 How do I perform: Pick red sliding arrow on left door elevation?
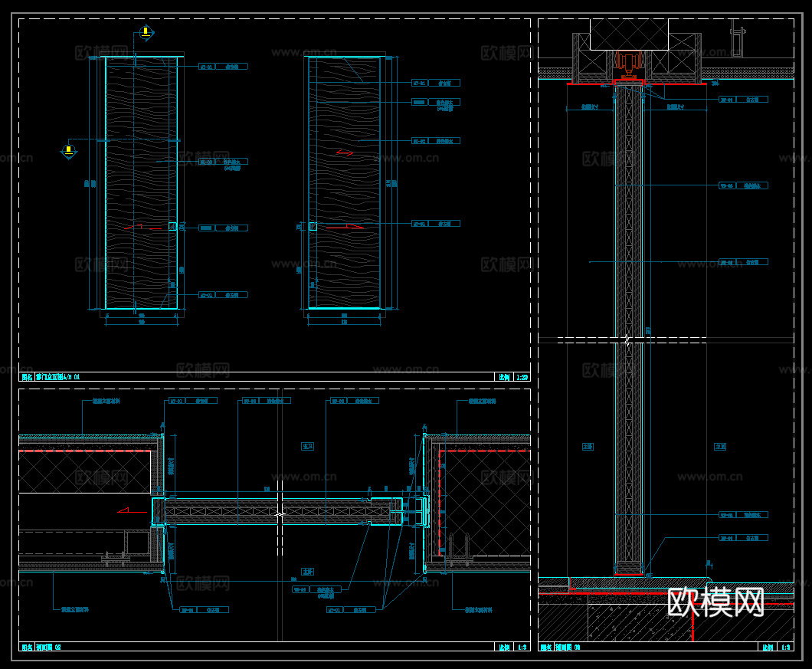point(143,227)
